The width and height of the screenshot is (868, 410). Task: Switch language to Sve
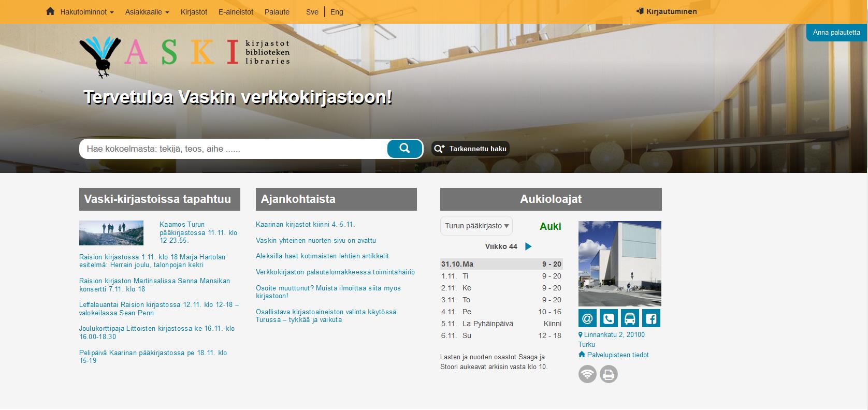click(312, 12)
